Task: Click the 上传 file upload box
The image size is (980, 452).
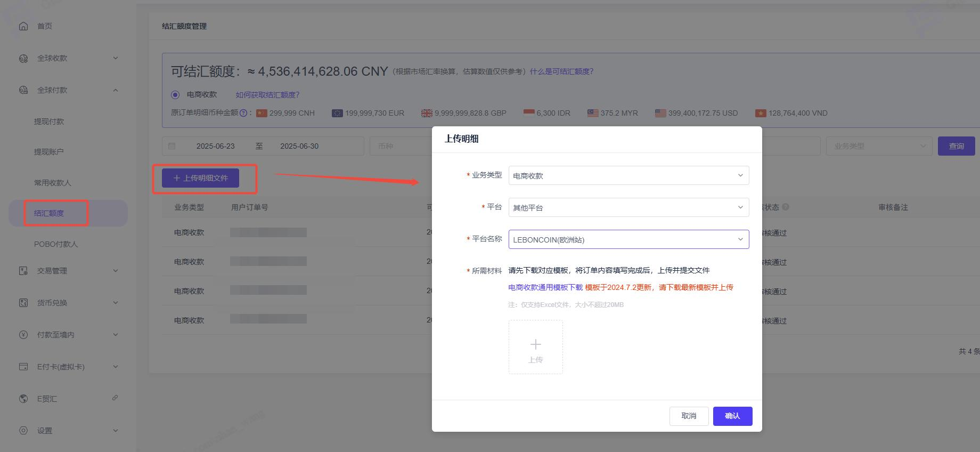Action: 535,347
